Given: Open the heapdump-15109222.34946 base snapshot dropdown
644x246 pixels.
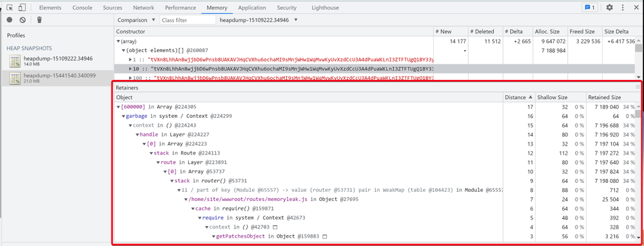Looking at the screenshot, I should coord(259,20).
